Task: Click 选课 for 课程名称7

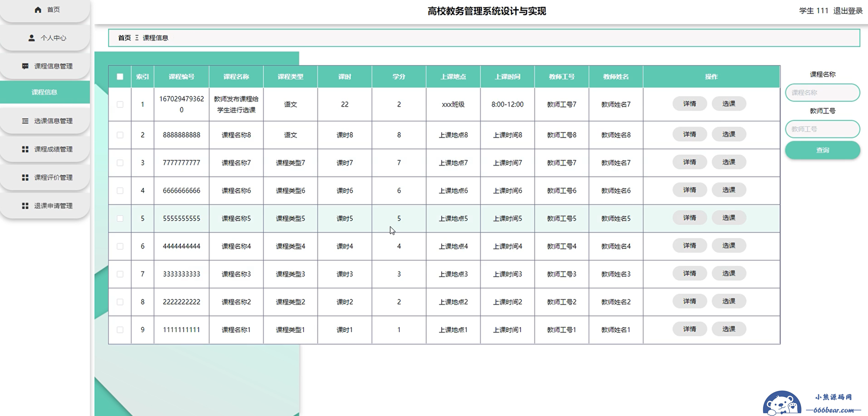Action: (729, 162)
